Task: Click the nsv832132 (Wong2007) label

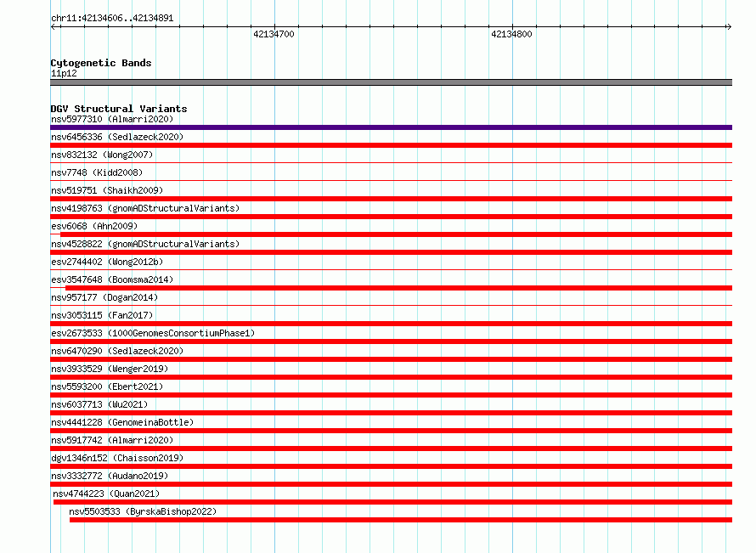Action: (102, 155)
